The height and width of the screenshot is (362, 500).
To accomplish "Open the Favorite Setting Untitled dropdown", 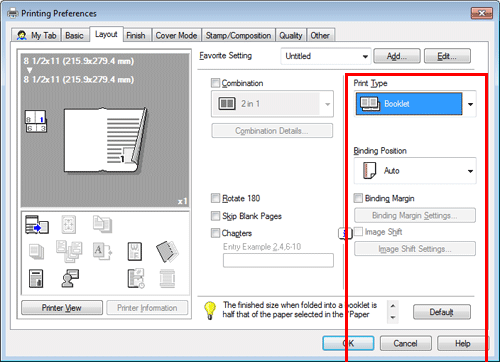I will [325, 56].
